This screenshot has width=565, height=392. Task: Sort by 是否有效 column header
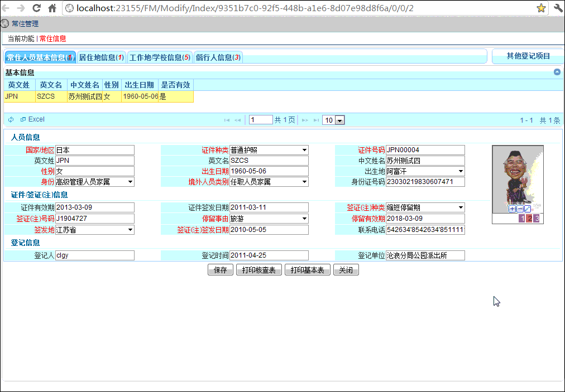tap(175, 85)
